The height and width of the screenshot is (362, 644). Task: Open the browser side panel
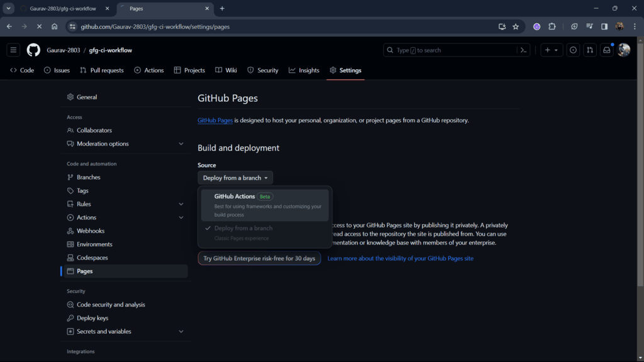[604, 26]
